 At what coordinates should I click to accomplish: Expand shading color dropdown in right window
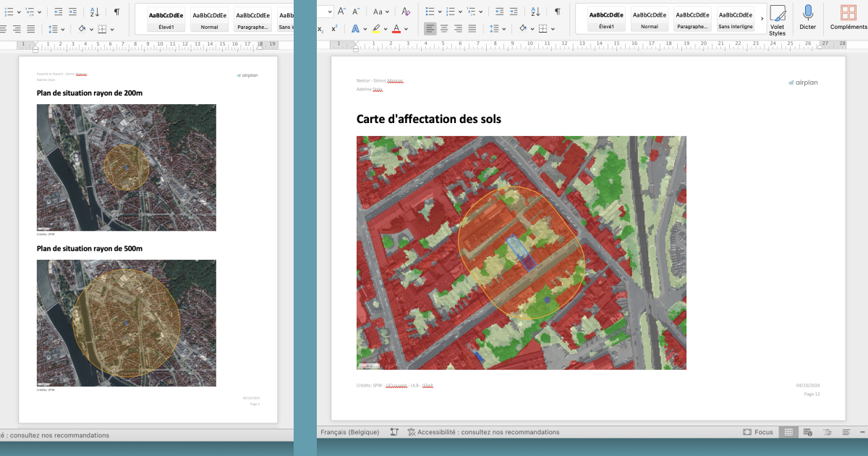click(532, 29)
